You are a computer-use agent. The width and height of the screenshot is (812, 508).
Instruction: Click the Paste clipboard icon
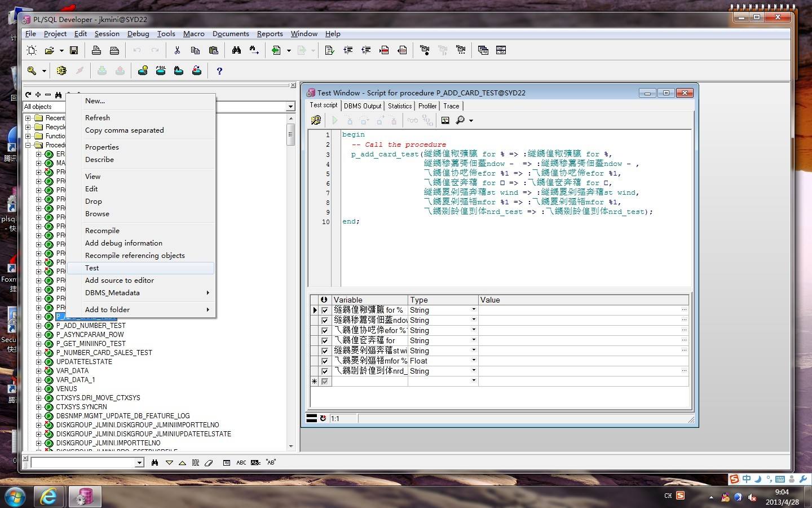click(x=213, y=50)
